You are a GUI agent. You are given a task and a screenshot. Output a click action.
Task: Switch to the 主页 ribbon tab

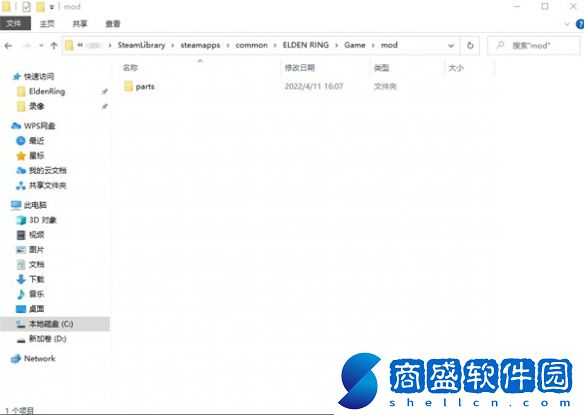pos(47,24)
